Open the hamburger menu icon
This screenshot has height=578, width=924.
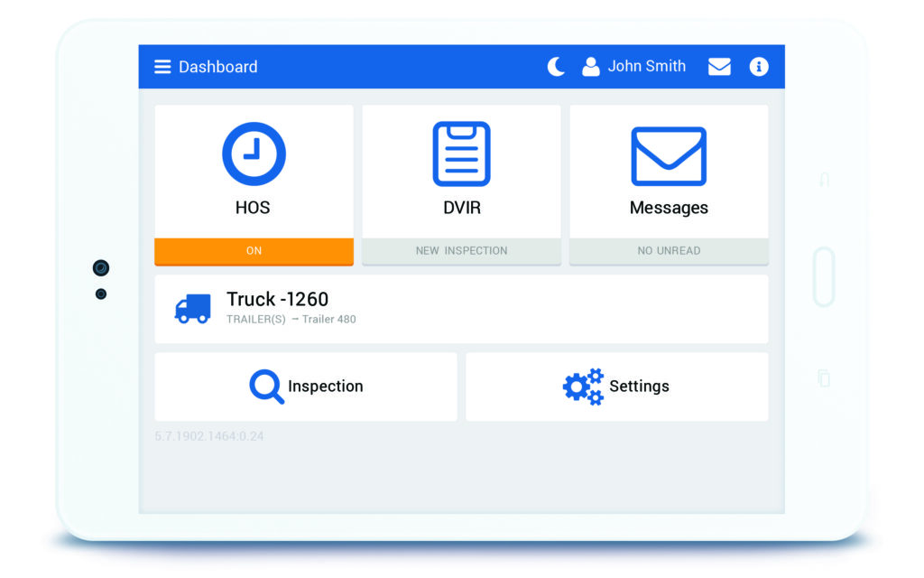coord(162,67)
